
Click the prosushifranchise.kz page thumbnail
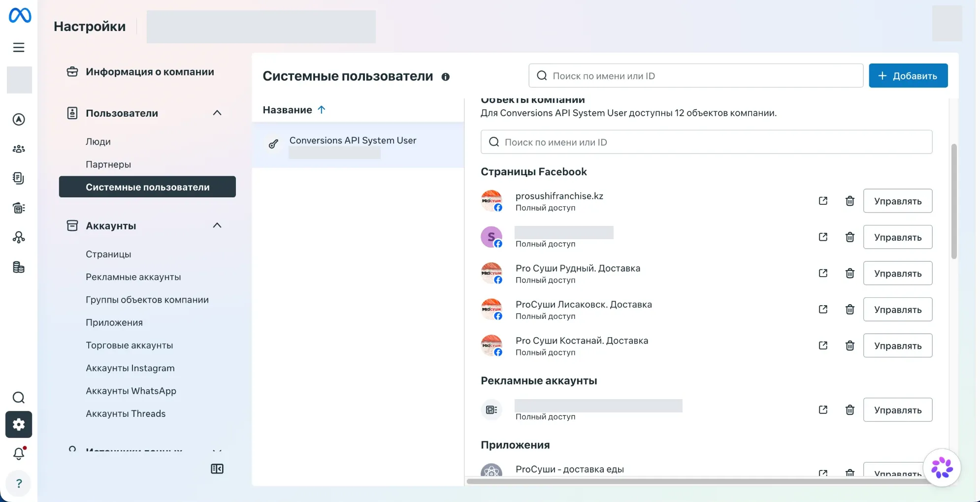pyautogui.click(x=491, y=201)
